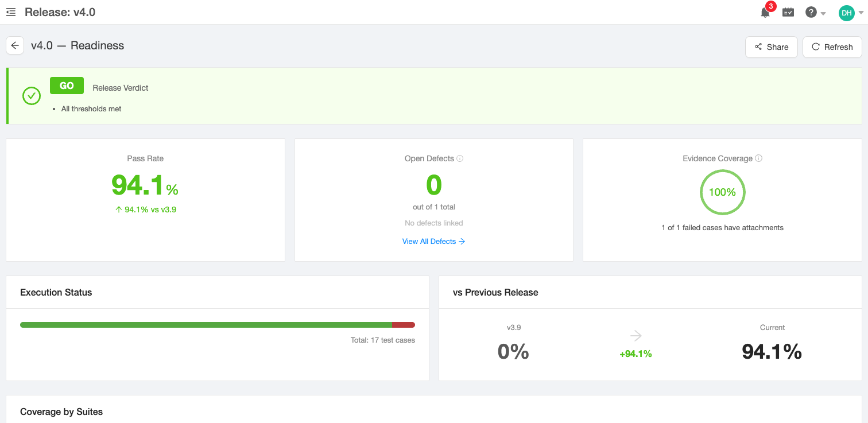Click the GO release verdict badge
Screen dimensions: 868x423
(x=67, y=85)
